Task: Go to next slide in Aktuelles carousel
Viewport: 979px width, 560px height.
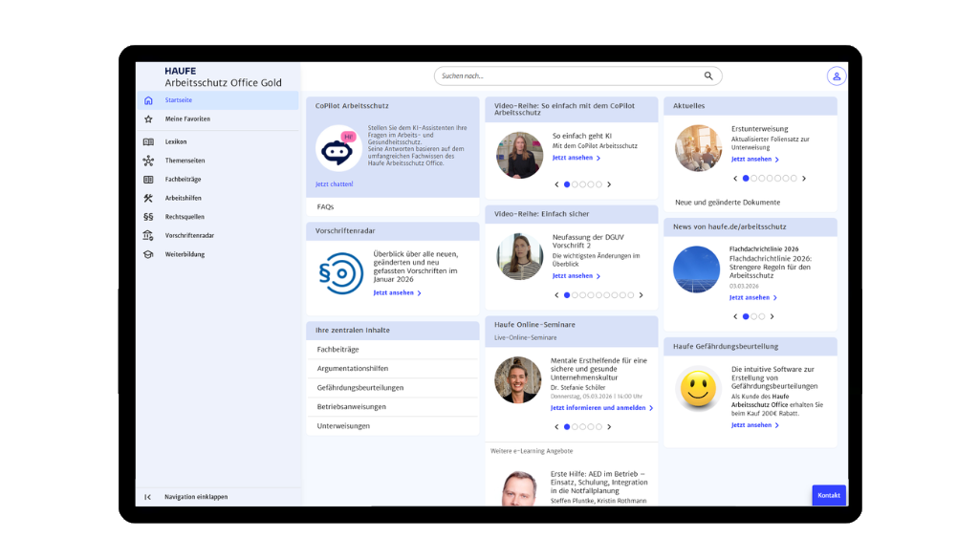Action: pos(804,179)
